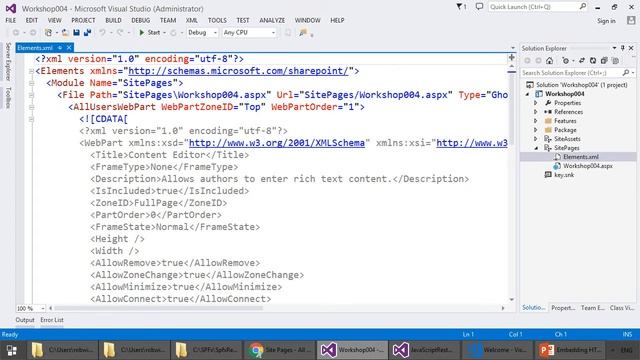Click Solution Explorer Back icon
640x360 pixels.
(527, 60)
